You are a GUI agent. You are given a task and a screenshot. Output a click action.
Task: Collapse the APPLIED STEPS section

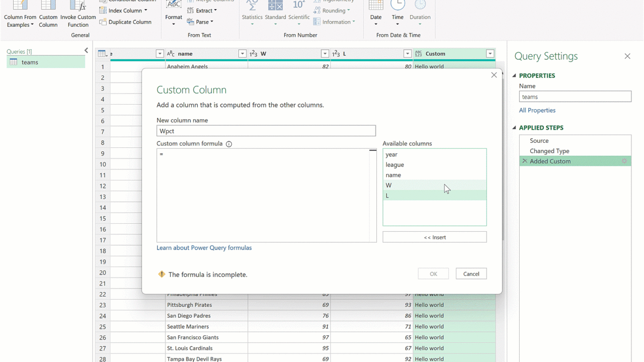tap(514, 128)
